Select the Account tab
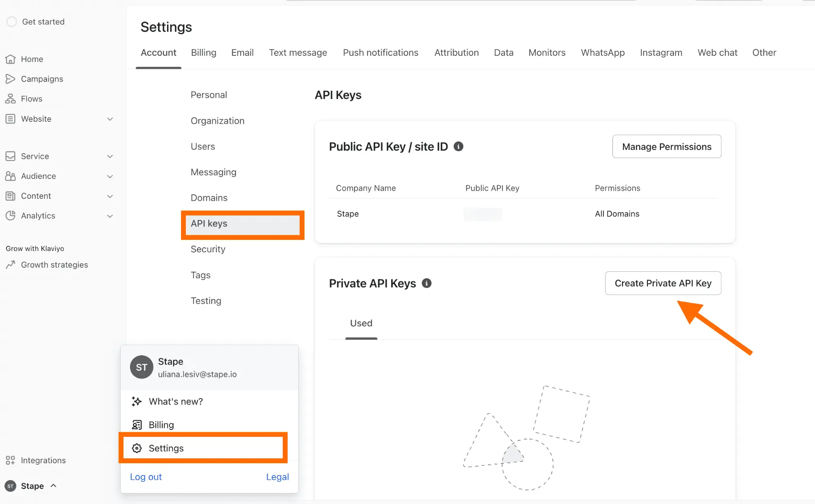Screen dimensions: 815x504 point(159,53)
